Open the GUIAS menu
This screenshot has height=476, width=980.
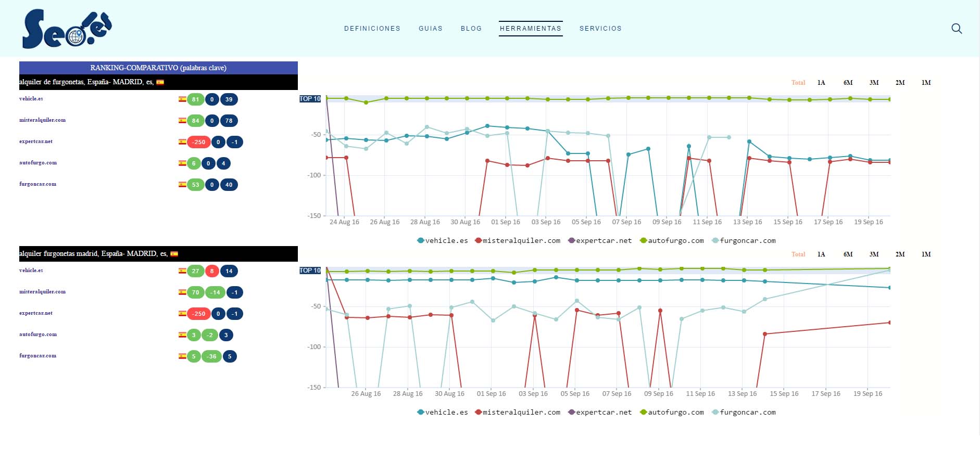click(x=431, y=29)
